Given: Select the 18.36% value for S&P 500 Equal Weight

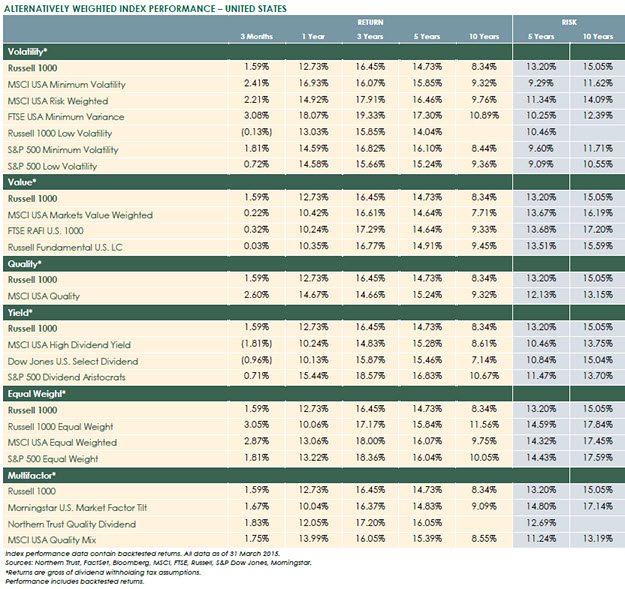Looking at the screenshot, I should tap(370, 457).
